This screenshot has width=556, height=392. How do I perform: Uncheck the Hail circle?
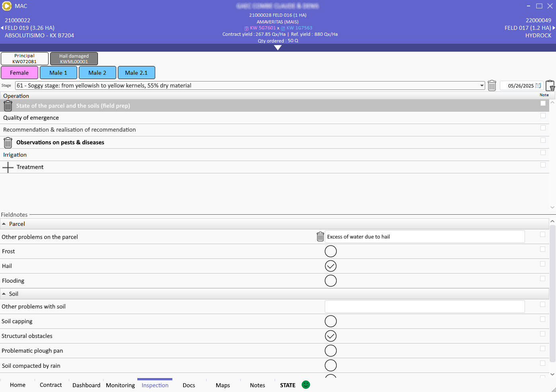tap(331, 266)
